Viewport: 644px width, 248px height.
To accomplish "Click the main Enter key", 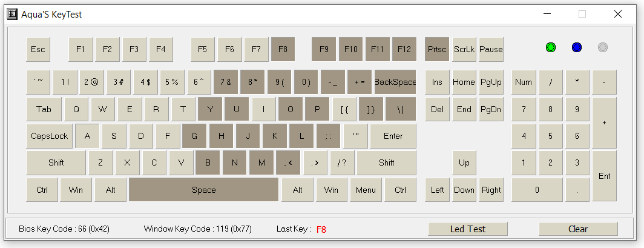I will 393,136.
